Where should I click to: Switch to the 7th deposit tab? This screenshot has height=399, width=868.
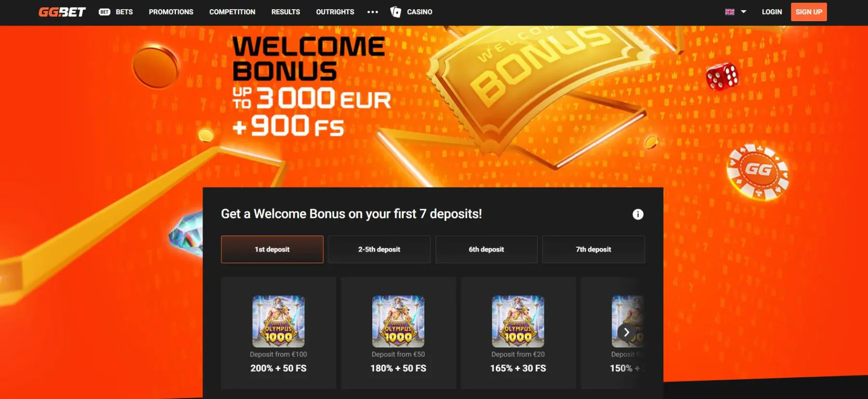[x=593, y=250]
